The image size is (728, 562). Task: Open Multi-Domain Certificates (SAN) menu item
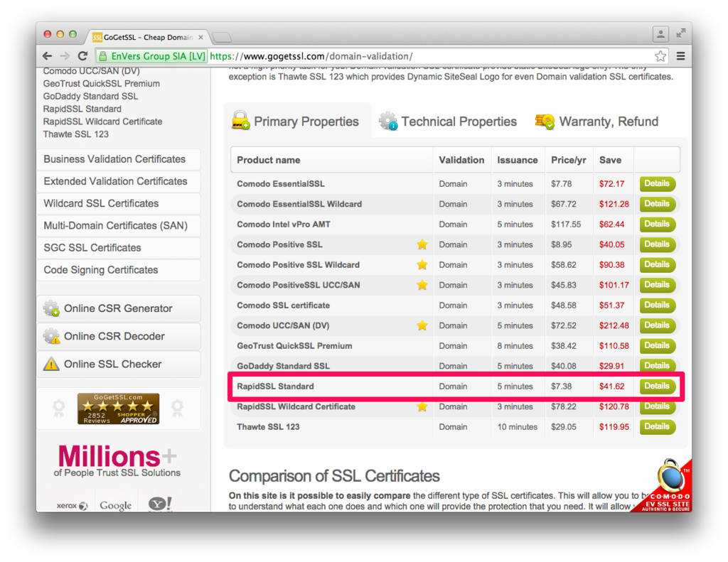pyautogui.click(x=119, y=225)
